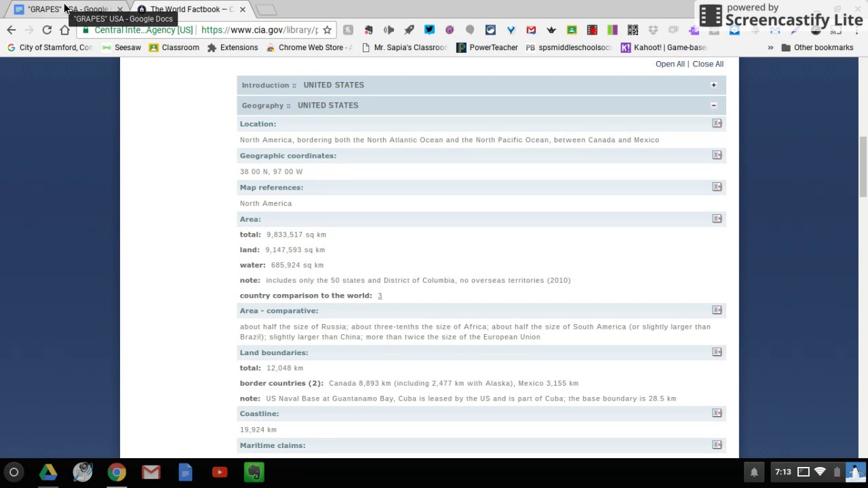The height and width of the screenshot is (488, 868).
Task: Click the Gmail extension icon in toolbar
Action: point(531,30)
